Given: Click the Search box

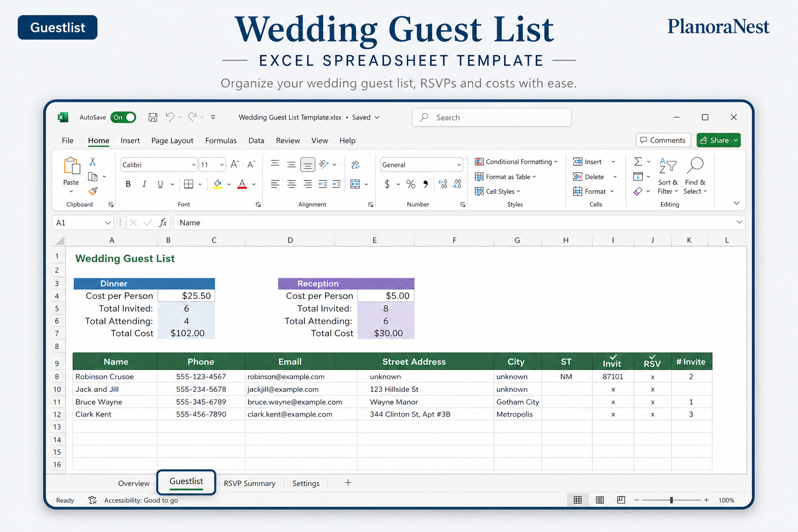Looking at the screenshot, I should 491,117.
